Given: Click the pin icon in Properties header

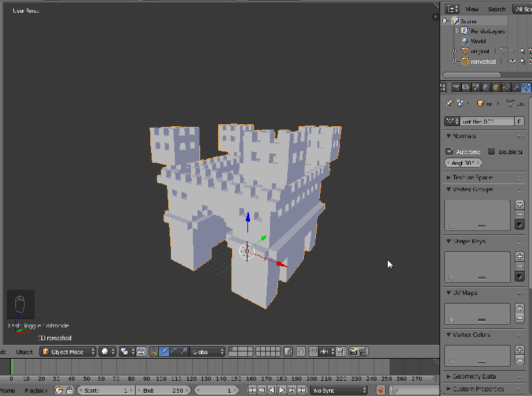Looking at the screenshot, I should pyautogui.click(x=449, y=103).
